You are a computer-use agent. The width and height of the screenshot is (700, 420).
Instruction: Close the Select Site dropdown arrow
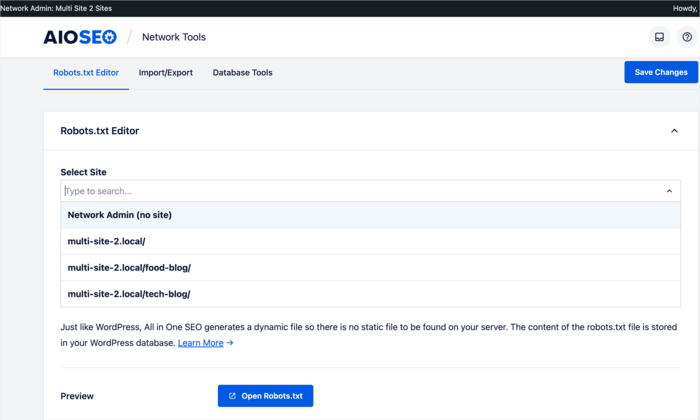669,191
